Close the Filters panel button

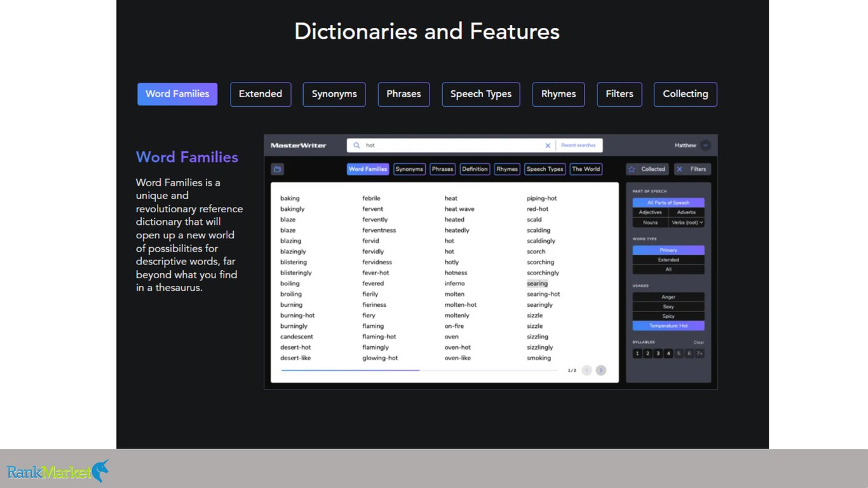tap(693, 169)
